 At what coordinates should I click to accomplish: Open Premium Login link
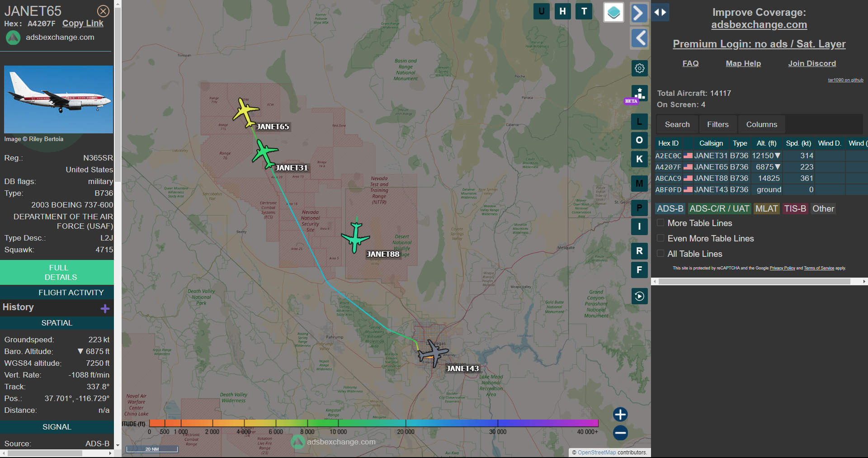click(759, 44)
